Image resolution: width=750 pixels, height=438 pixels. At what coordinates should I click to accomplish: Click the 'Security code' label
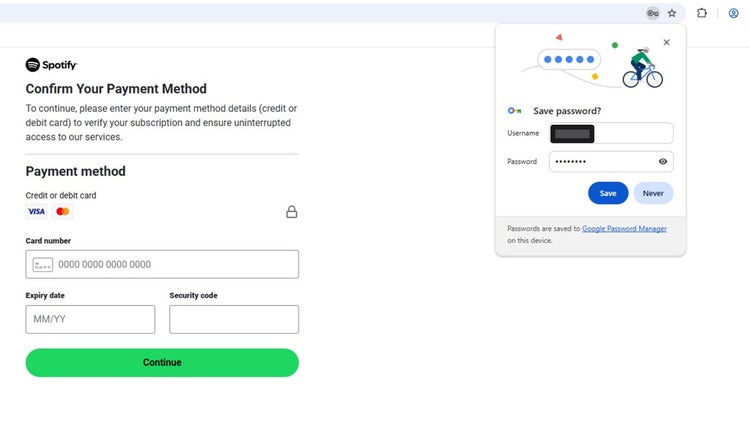[x=193, y=296]
